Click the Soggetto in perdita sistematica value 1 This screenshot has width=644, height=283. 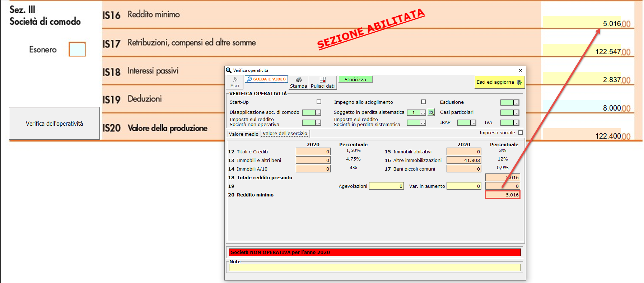pyautogui.click(x=414, y=113)
